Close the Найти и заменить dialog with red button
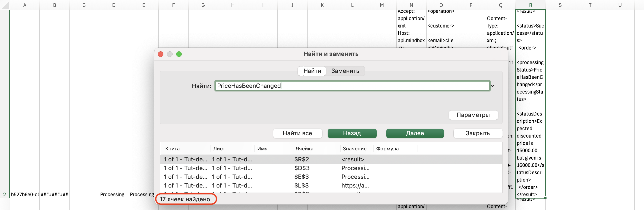The image size is (644, 210). [161, 54]
